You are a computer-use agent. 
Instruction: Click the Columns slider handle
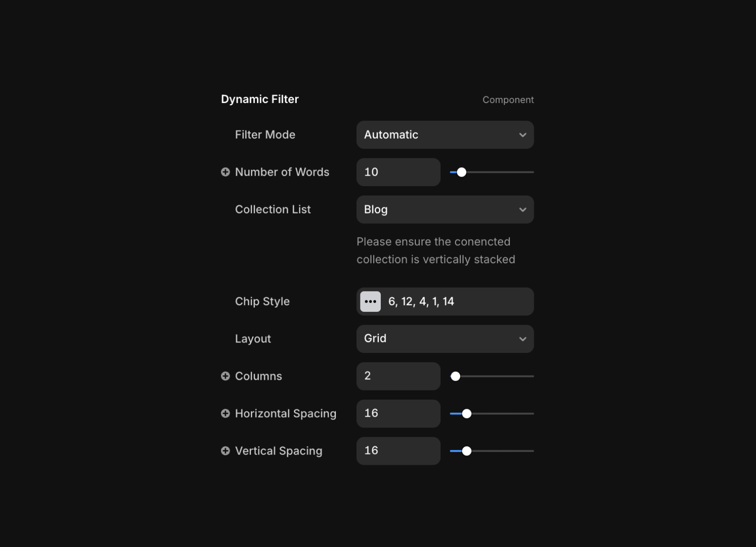pyautogui.click(x=455, y=376)
